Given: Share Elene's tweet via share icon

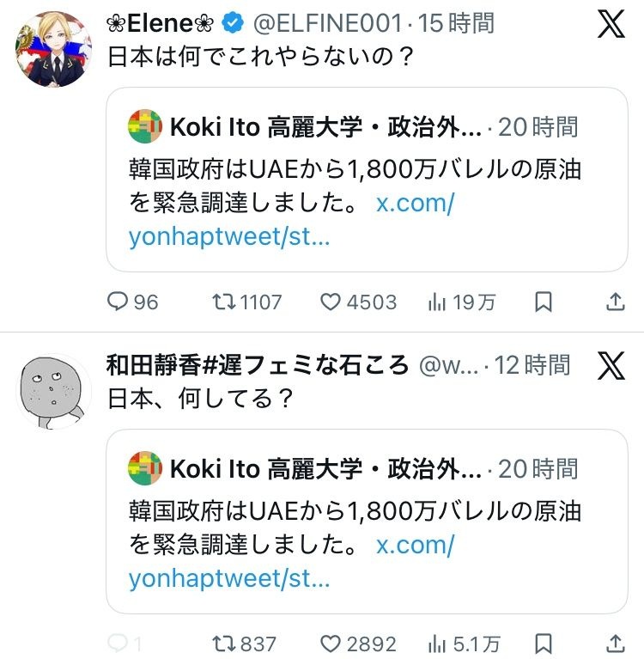Looking at the screenshot, I should tap(615, 302).
